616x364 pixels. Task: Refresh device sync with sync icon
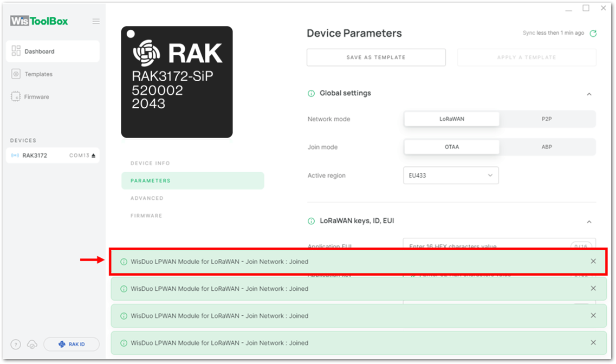click(x=593, y=34)
